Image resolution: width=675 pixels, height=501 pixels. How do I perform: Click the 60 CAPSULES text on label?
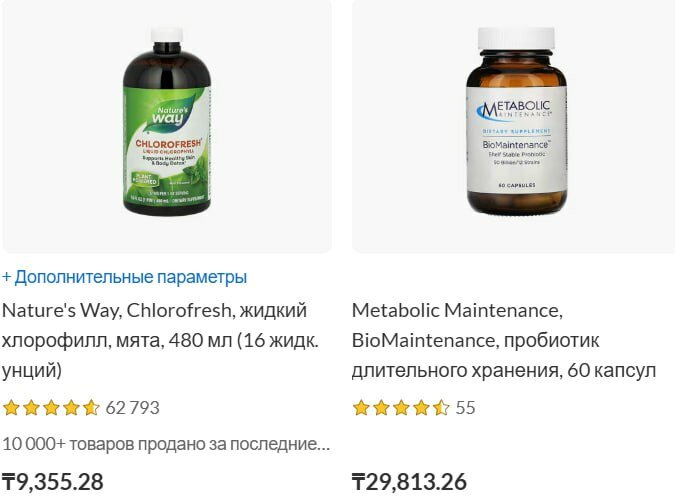(x=517, y=185)
